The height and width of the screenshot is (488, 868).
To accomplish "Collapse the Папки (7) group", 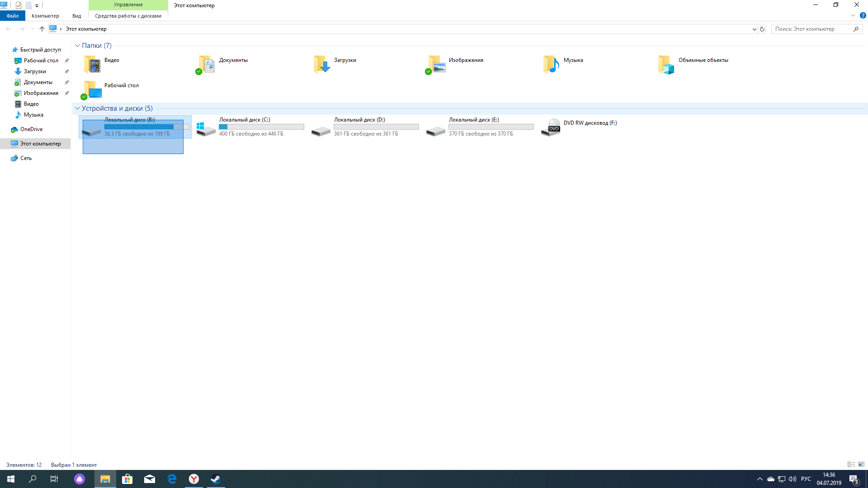I will point(77,46).
